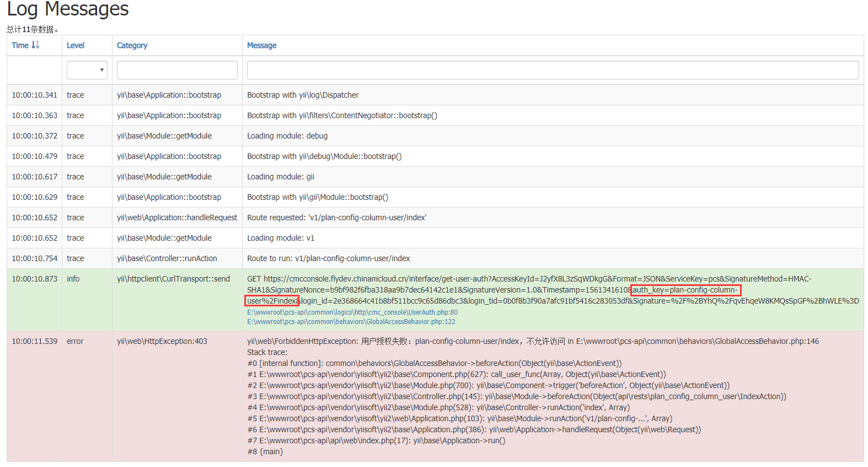The height and width of the screenshot is (467, 868).
Task: Sort the log table by Message column
Action: click(x=261, y=46)
